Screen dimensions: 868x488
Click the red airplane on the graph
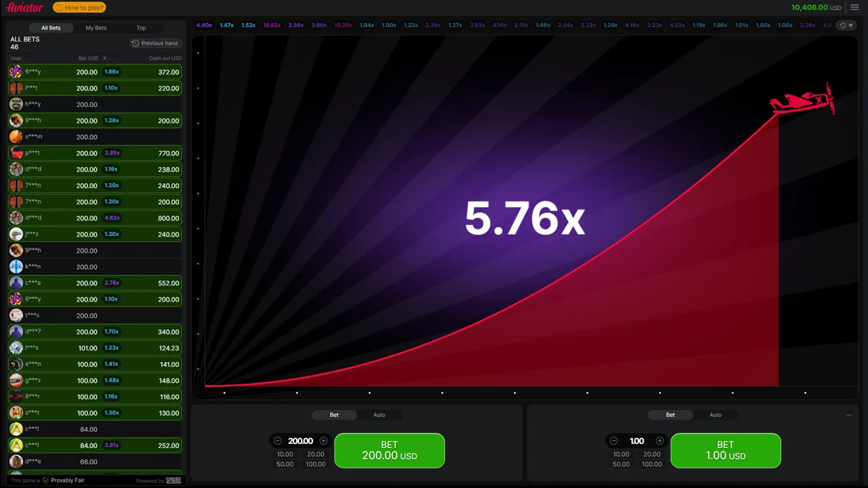click(x=802, y=100)
